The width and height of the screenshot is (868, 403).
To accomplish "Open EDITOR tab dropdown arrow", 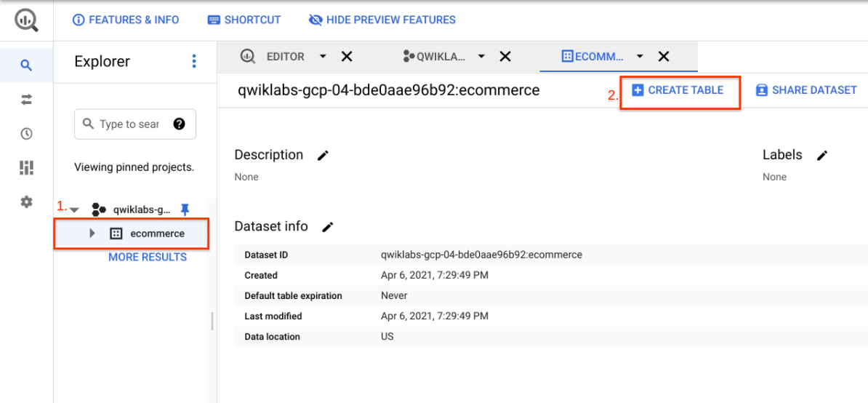I will click(x=324, y=57).
